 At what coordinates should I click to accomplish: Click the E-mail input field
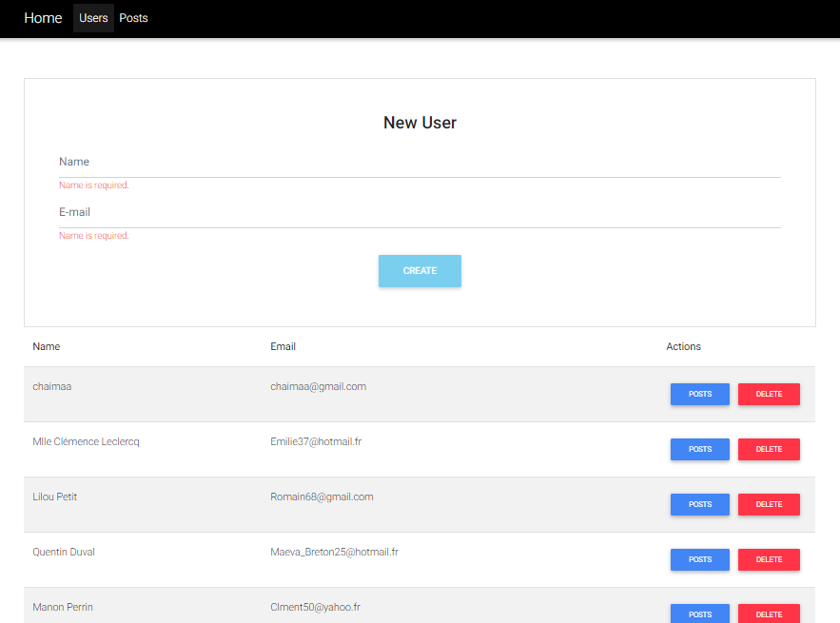point(419,212)
